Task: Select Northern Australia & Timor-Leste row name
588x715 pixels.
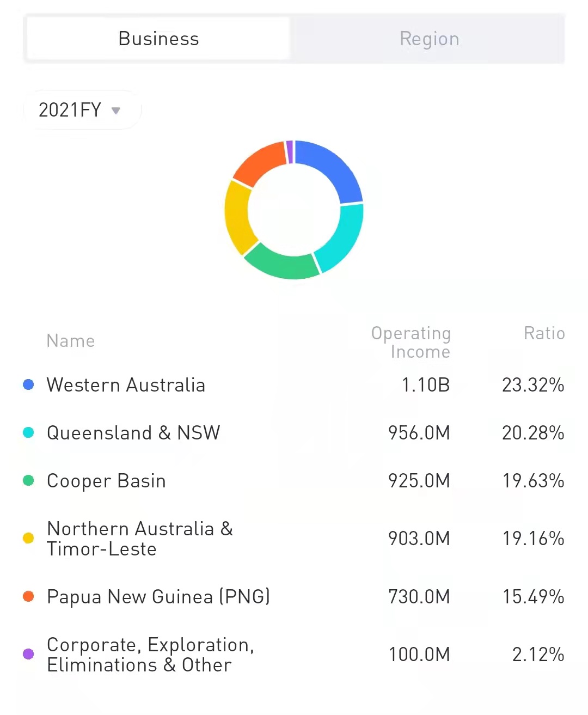Action: (140, 539)
